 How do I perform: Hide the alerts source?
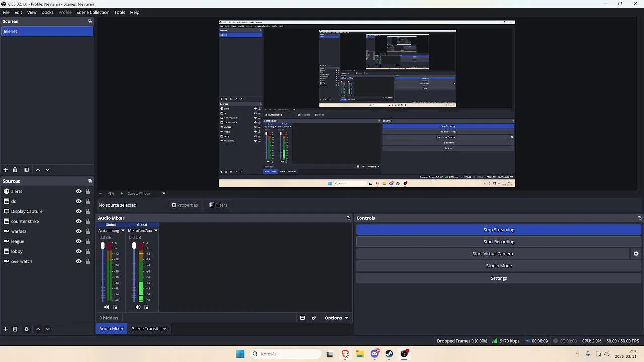click(79, 191)
